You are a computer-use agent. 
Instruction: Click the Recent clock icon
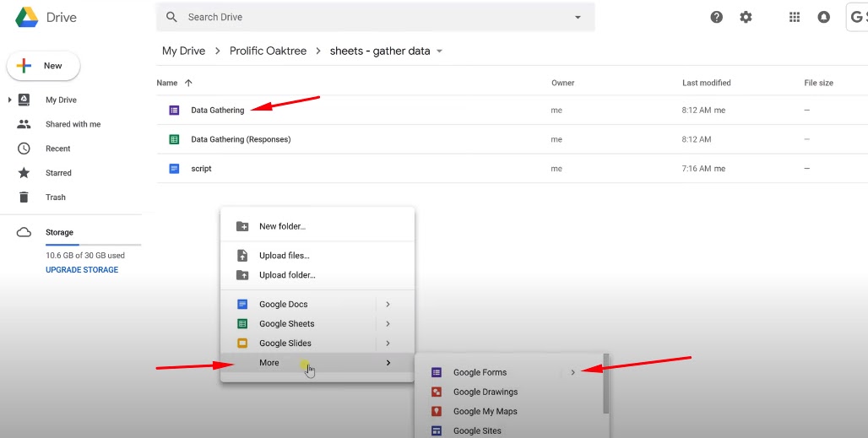tap(24, 149)
